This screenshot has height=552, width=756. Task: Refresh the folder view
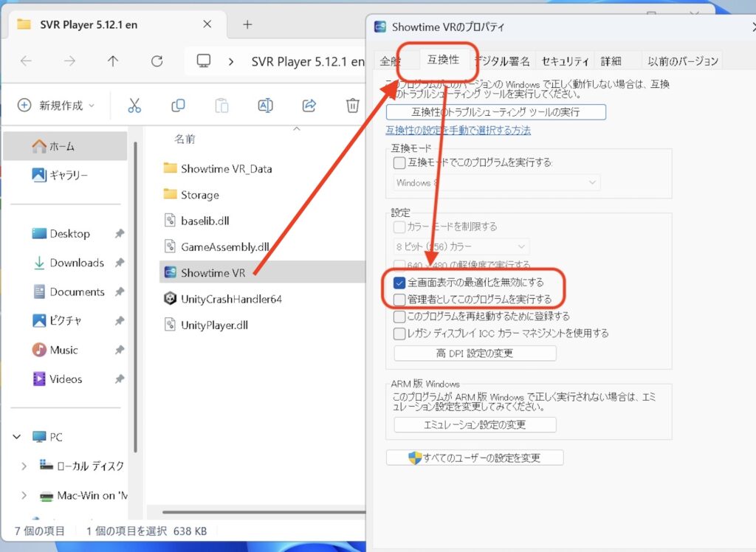click(x=157, y=61)
